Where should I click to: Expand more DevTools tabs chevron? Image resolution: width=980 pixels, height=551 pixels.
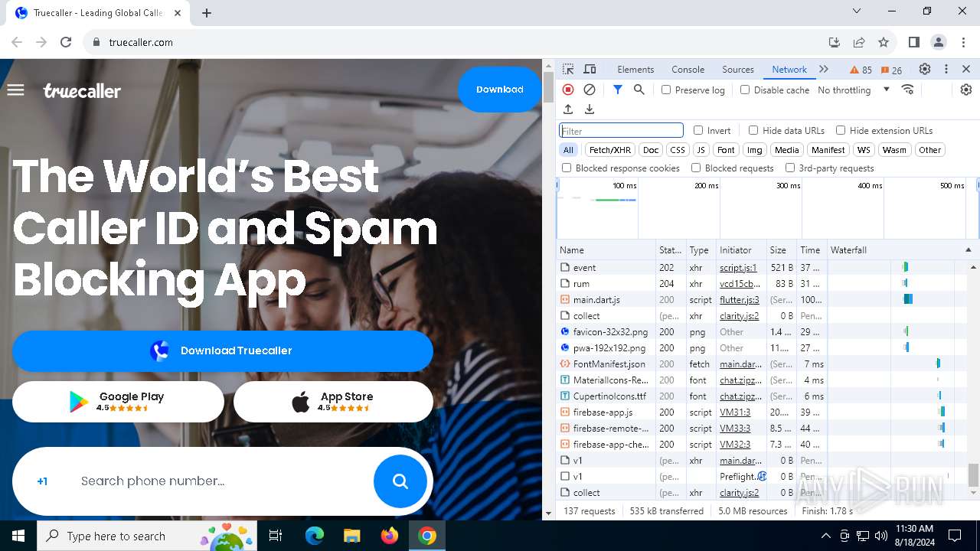pyautogui.click(x=824, y=69)
